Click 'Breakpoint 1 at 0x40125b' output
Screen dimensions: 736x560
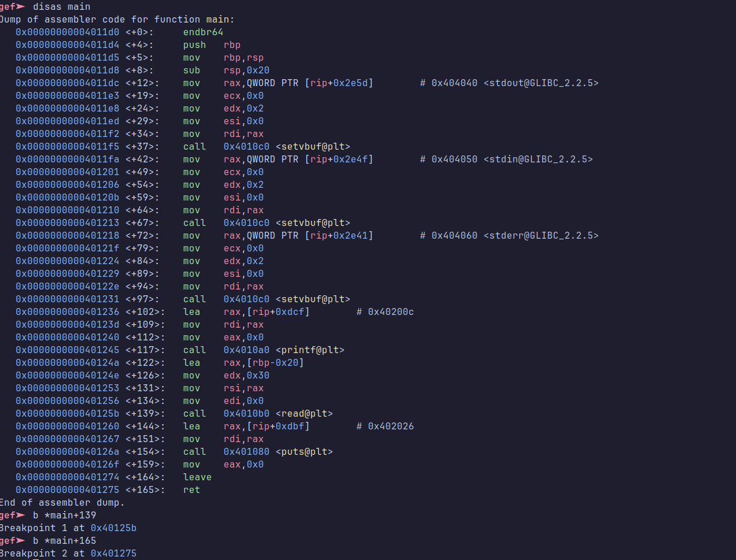click(68, 528)
